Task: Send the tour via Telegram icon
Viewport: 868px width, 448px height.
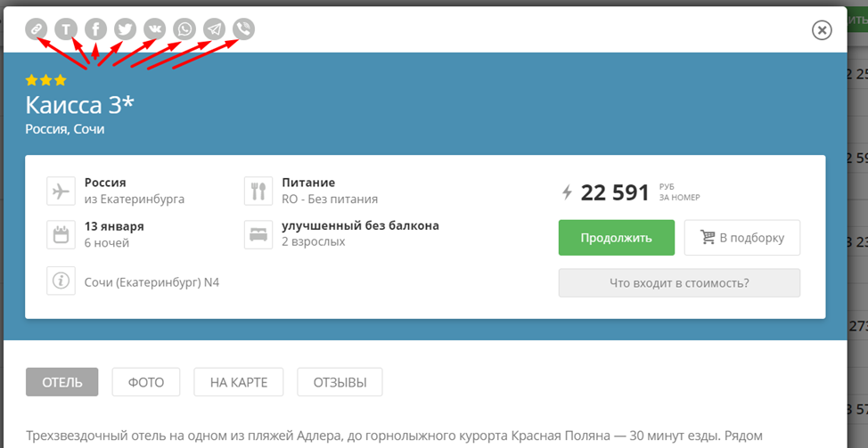Action: point(214,29)
